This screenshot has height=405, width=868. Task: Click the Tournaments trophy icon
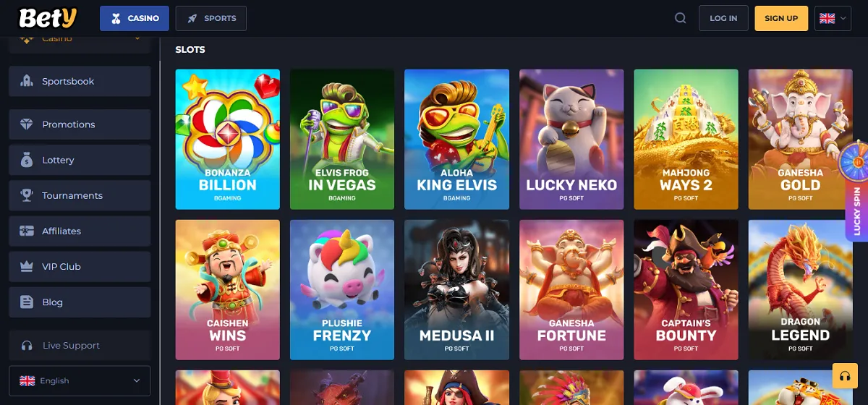(x=27, y=195)
